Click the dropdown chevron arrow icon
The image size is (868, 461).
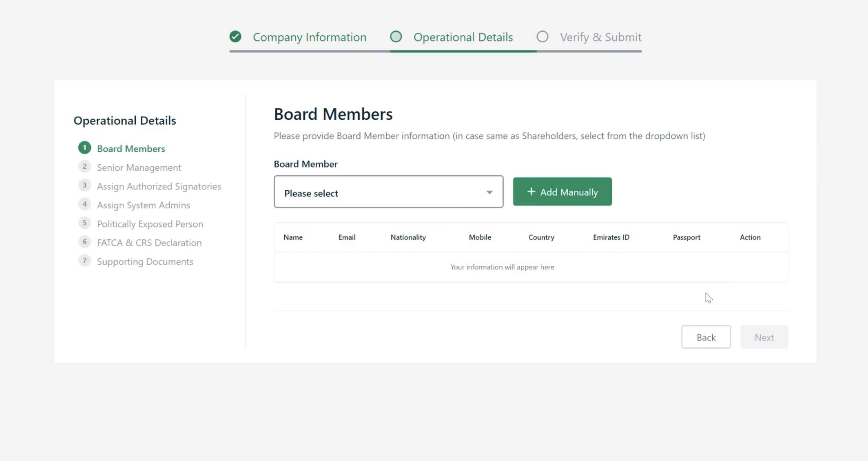click(489, 192)
